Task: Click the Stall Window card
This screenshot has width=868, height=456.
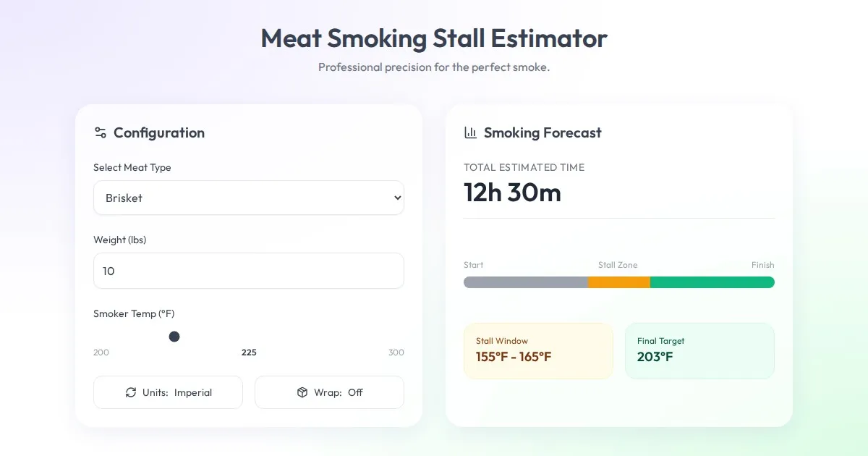Action: (x=538, y=351)
